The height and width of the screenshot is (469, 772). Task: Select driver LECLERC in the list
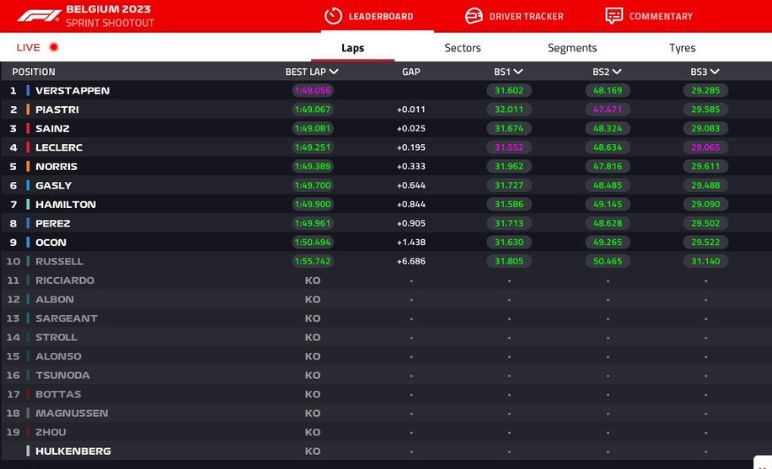click(x=59, y=147)
